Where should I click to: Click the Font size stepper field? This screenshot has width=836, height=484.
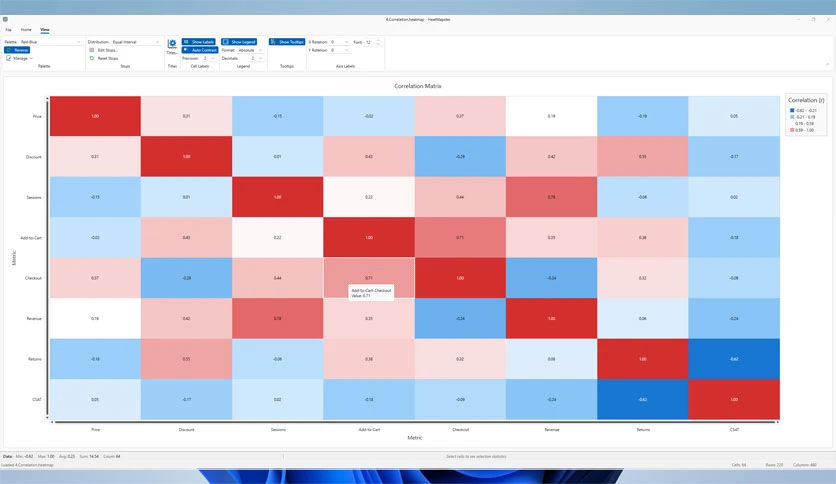click(x=372, y=42)
